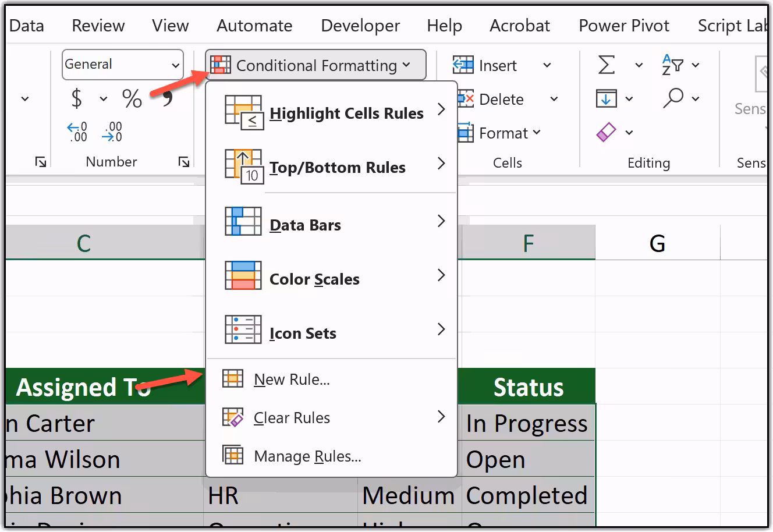773x532 pixels.
Task: Click the Status header cell
Action: pyautogui.click(x=528, y=387)
